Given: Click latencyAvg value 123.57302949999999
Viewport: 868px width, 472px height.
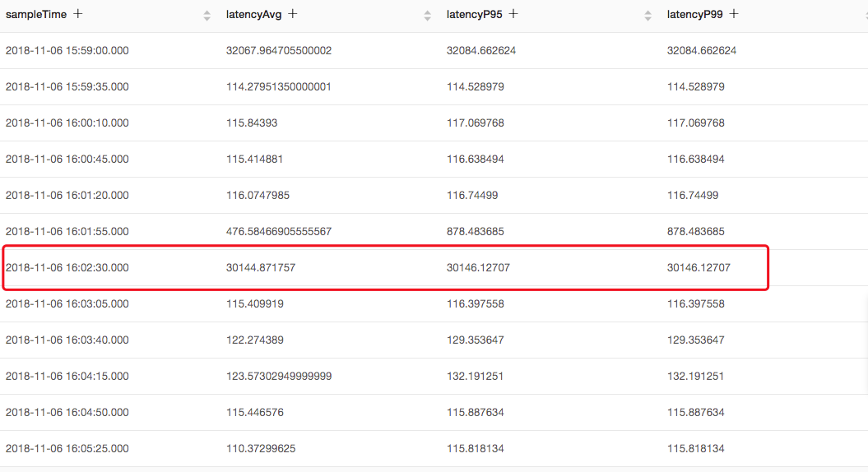Looking at the screenshot, I should point(278,377).
